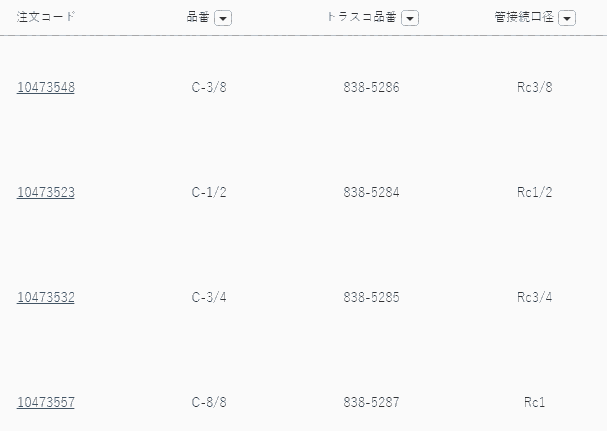
Task: Follow order code link 10473532
Action: [x=46, y=297]
